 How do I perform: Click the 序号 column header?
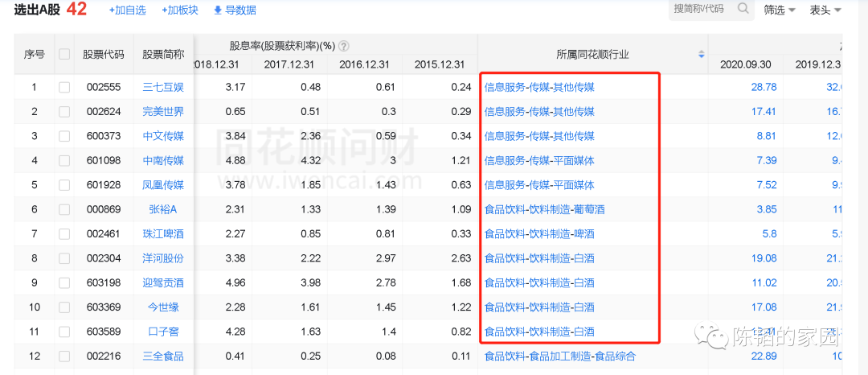pos(35,54)
